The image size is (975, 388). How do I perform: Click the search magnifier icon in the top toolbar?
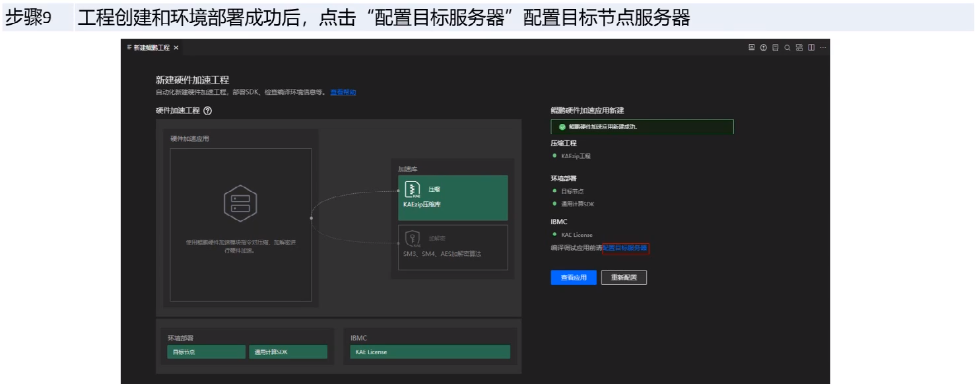[x=787, y=47]
